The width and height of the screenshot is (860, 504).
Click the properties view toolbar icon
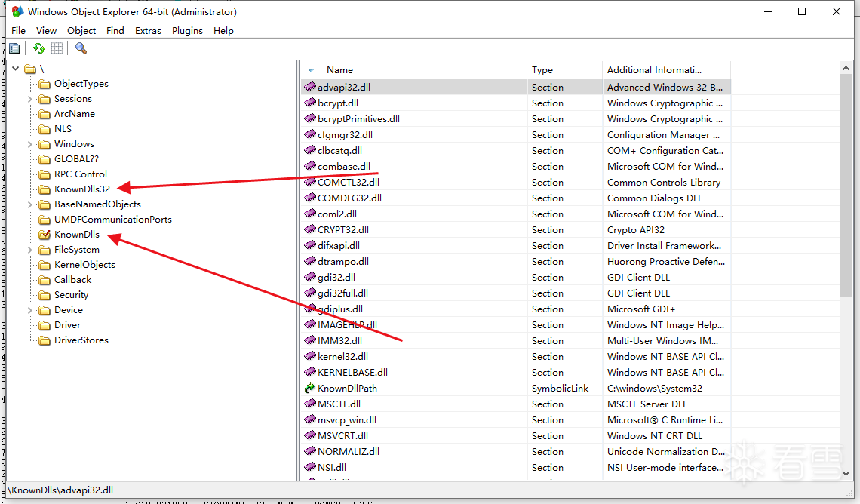point(15,49)
